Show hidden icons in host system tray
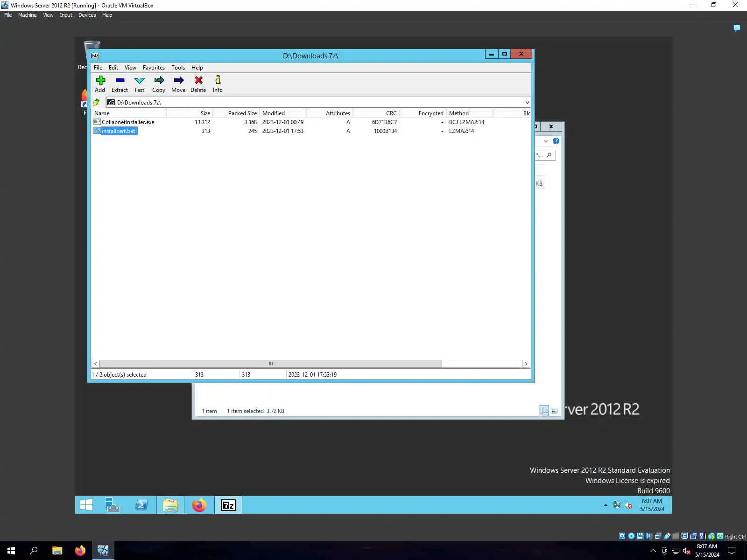Screen dimensions: 747x560 pos(653,551)
